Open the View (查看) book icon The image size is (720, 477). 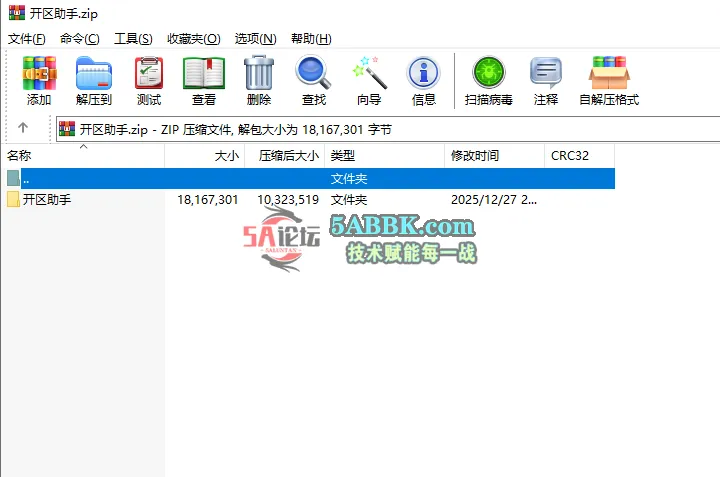(204, 80)
